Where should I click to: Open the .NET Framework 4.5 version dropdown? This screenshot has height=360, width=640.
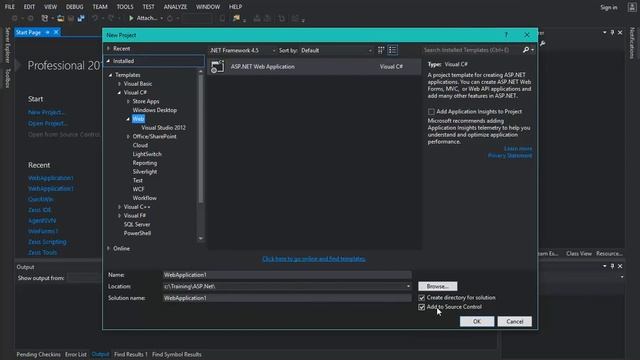(273, 51)
